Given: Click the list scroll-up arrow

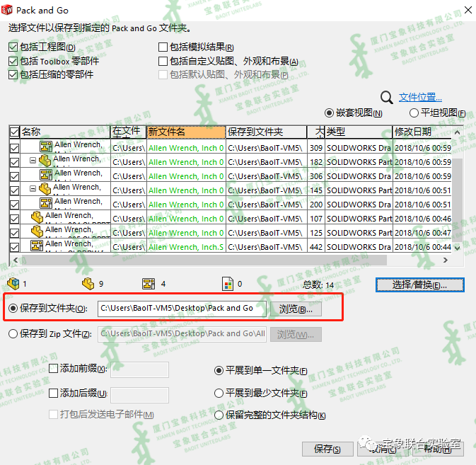Looking at the screenshot, I should (457, 132).
